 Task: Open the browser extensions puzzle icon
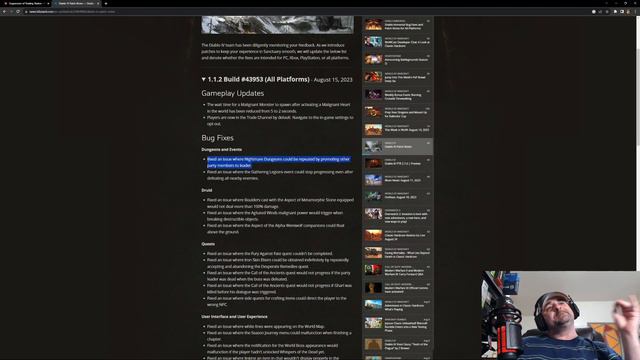pos(615,11)
